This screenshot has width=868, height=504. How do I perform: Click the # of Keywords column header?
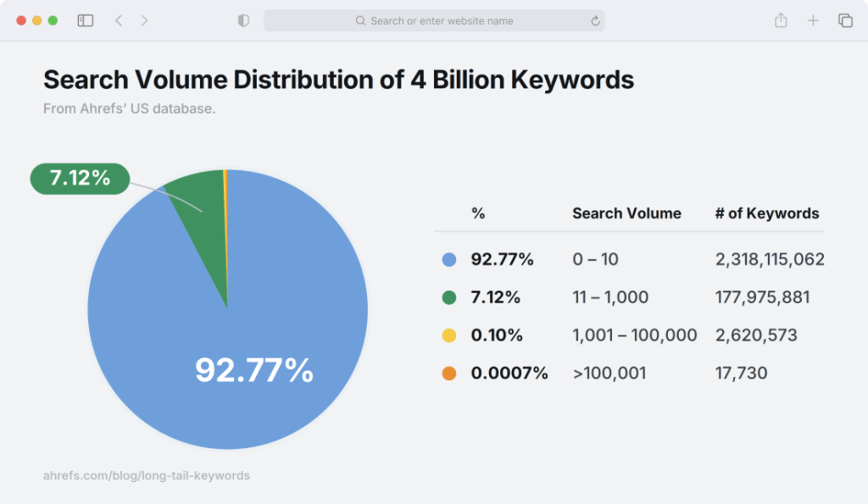pyautogui.click(x=766, y=213)
